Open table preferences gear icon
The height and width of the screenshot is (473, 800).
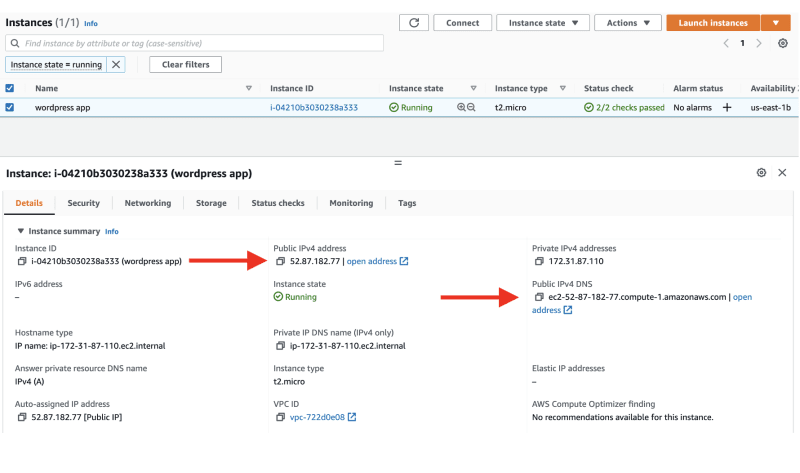point(783,43)
